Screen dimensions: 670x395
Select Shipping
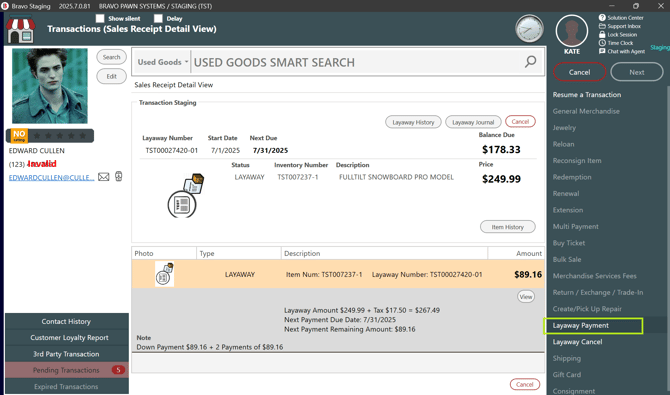pyautogui.click(x=567, y=359)
